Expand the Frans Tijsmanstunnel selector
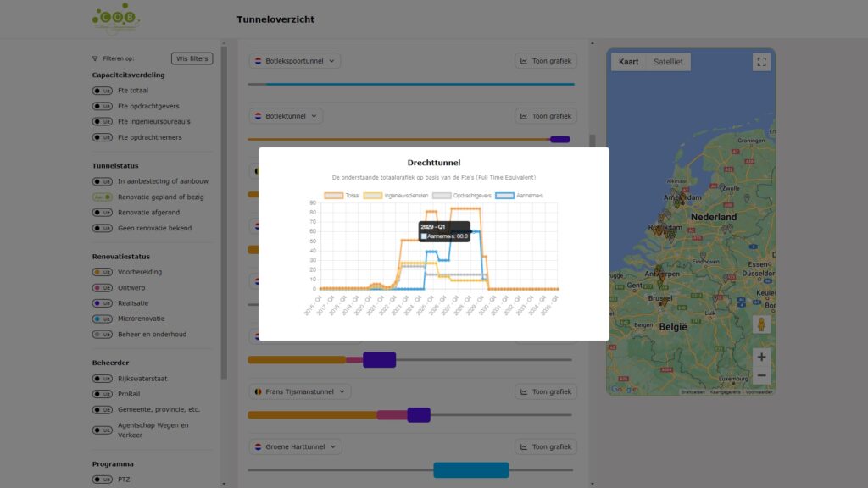This screenshot has width=868, height=488. point(342,391)
